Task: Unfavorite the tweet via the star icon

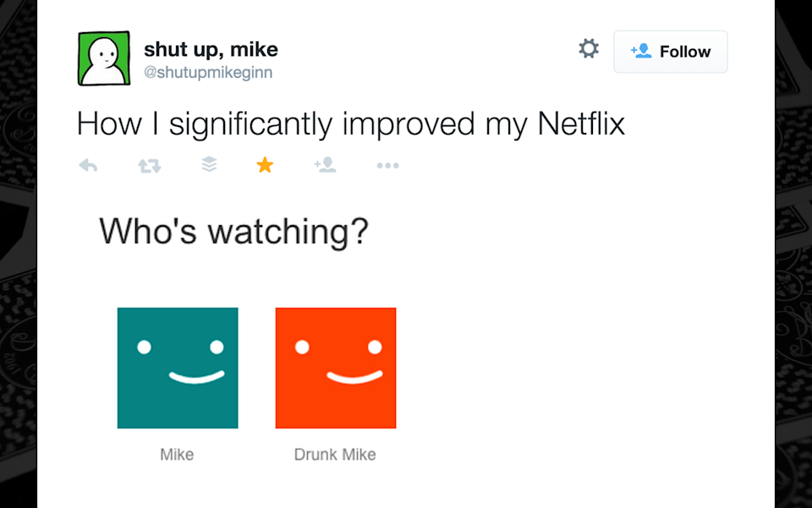Action: 265,165
